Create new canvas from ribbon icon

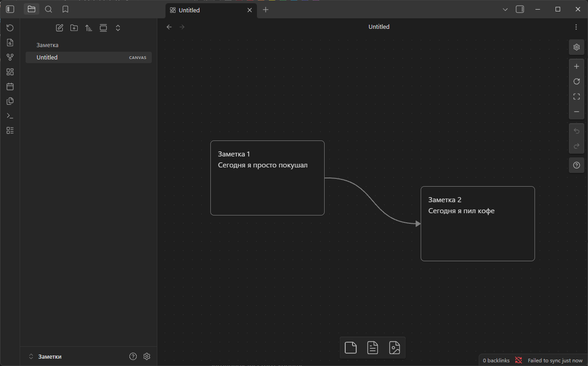coord(10,72)
